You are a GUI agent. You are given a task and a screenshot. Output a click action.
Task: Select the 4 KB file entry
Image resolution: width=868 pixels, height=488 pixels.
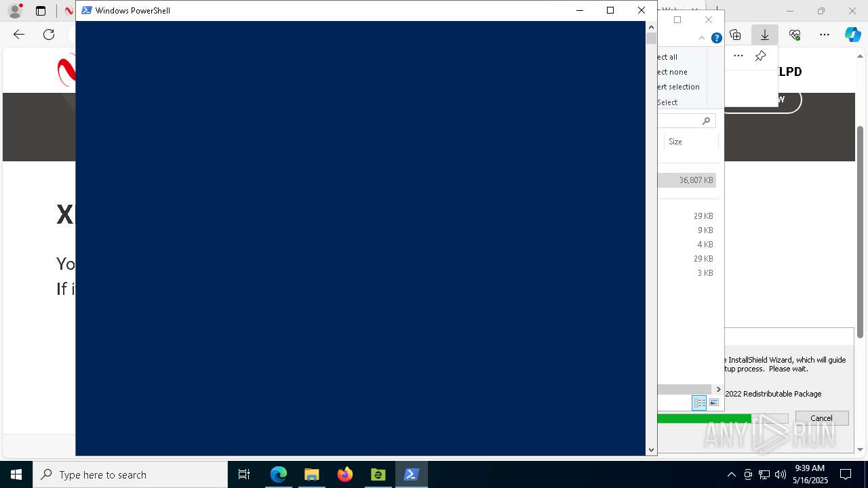click(x=686, y=245)
